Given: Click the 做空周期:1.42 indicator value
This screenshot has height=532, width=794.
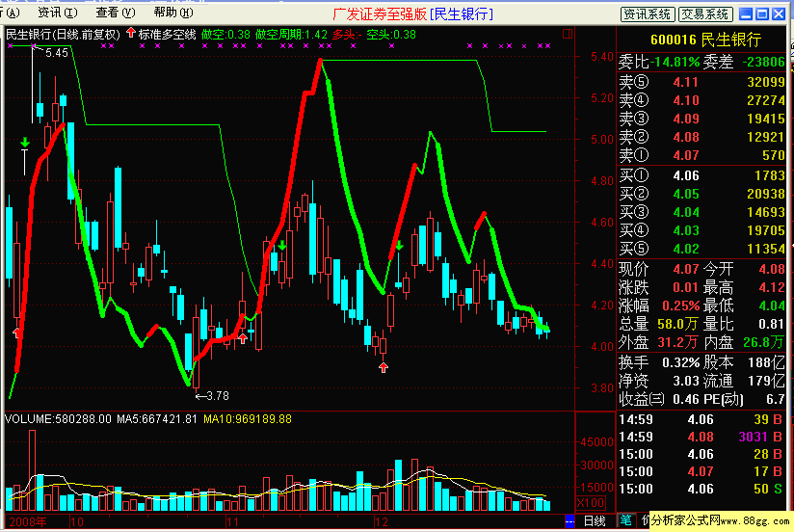Looking at the screenshot, I should tap(292, 35).
